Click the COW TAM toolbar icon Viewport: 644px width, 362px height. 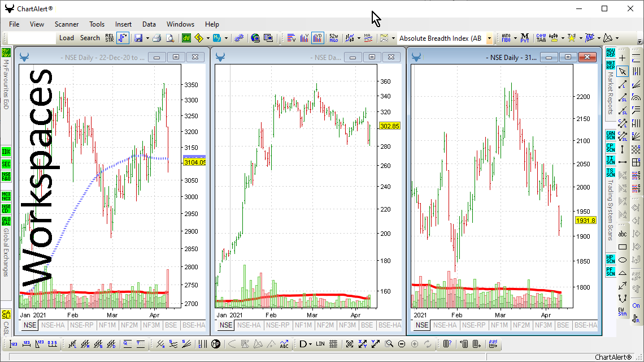[x=541, y=38]
